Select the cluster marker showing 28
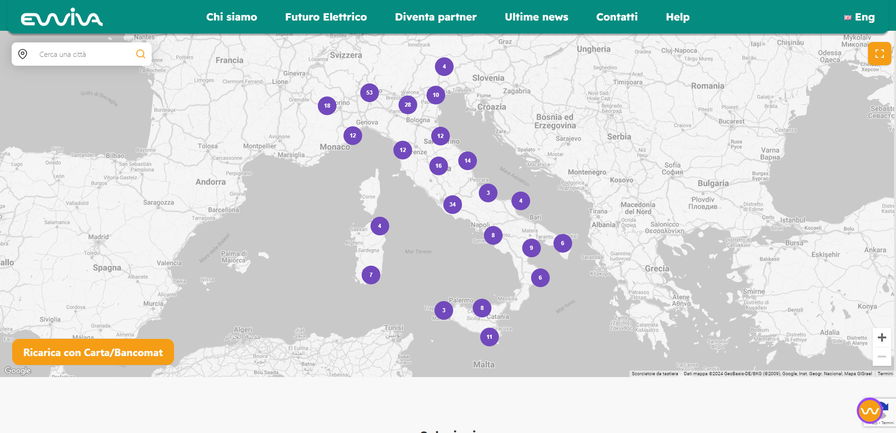The height and width of the screenshot is (433, 896). pyautogui.click(x=407, y=104)
